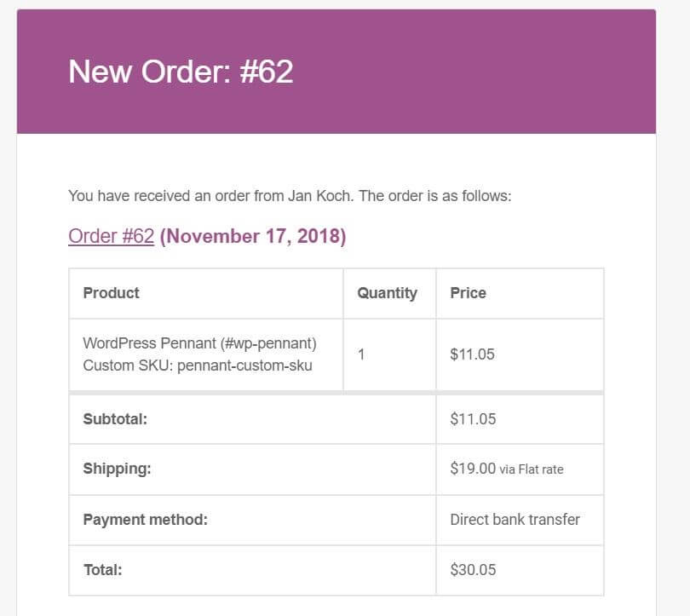690x616 pixels.
Task: Click the product price $11.05 in item row
Action: tap(472, 354)
